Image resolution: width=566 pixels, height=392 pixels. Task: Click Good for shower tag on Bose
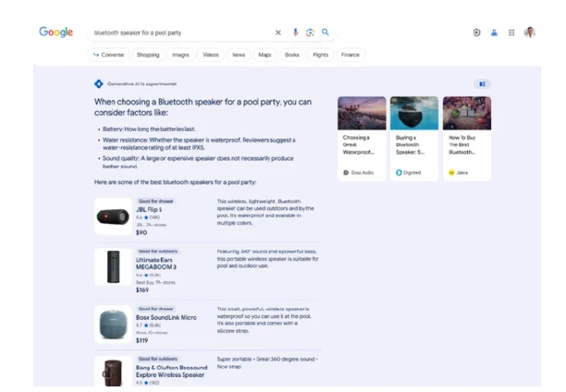click(x=156, y=309)
